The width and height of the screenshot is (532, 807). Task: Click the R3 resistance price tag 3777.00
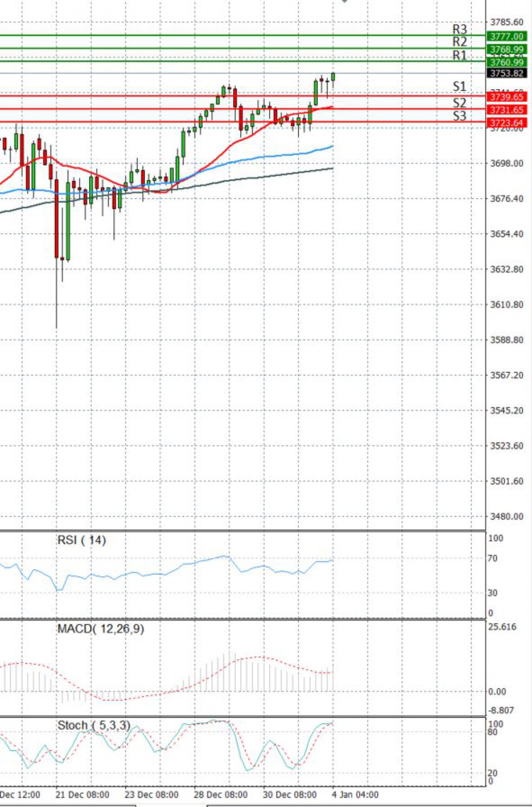coord(506,36)
